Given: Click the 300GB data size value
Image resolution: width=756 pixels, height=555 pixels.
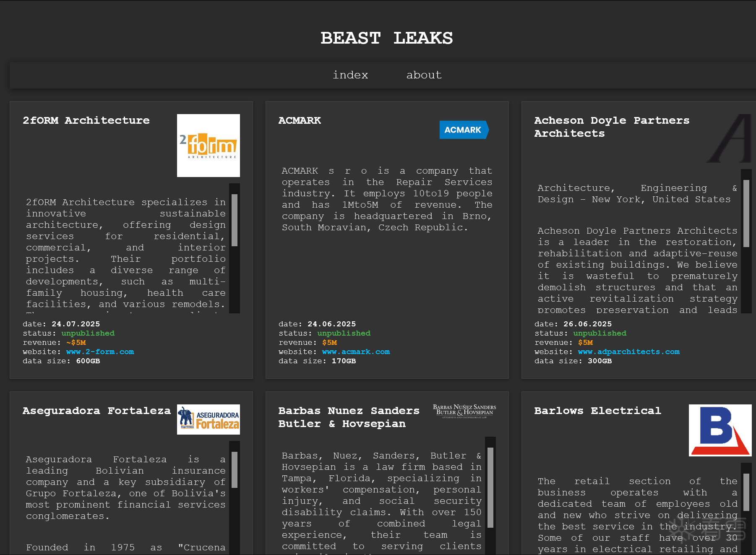Looking at the screenshot, I should click(x=600, y=361).
